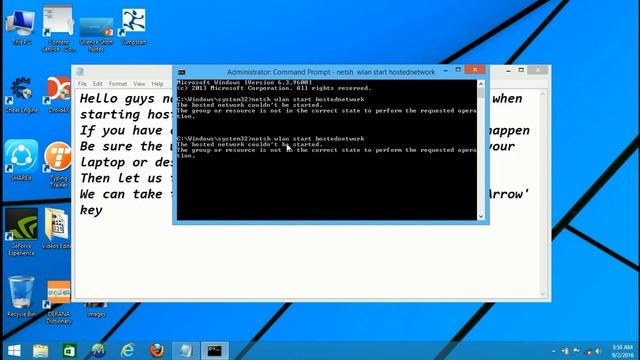The width and height of the screenshot is (640, 360).
Task: Open Science Show Notes desktop shortcut
Action: click(96, 34)
